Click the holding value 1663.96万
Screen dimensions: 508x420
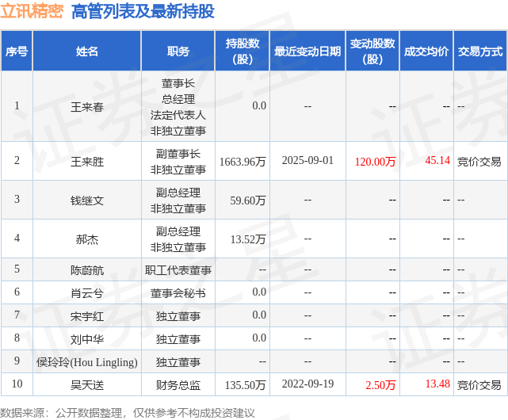[x=243, y=162]
